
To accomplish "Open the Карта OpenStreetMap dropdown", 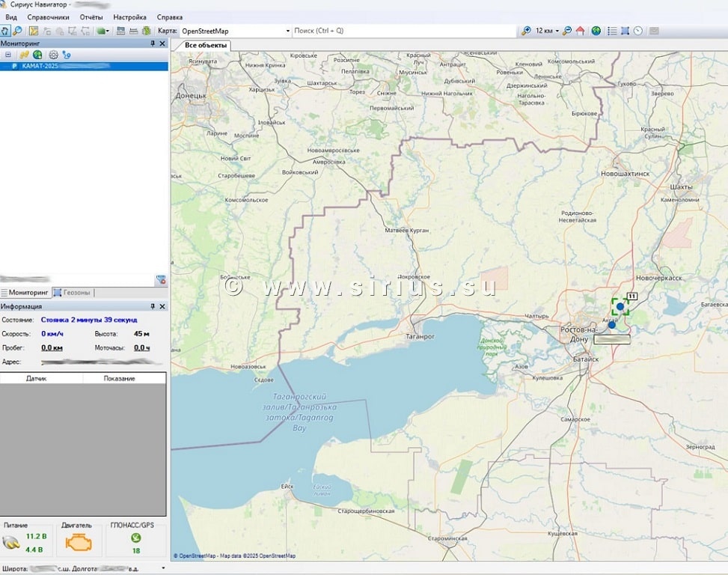I will (x=288, y=31).
